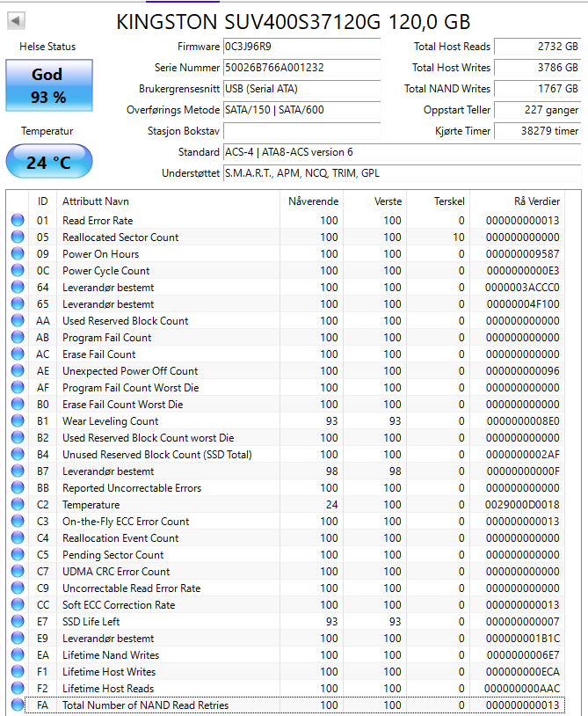
Task: Click the Standard field ACS-4 | ATA8-ACS version 6
Action: tap(402, 152)
